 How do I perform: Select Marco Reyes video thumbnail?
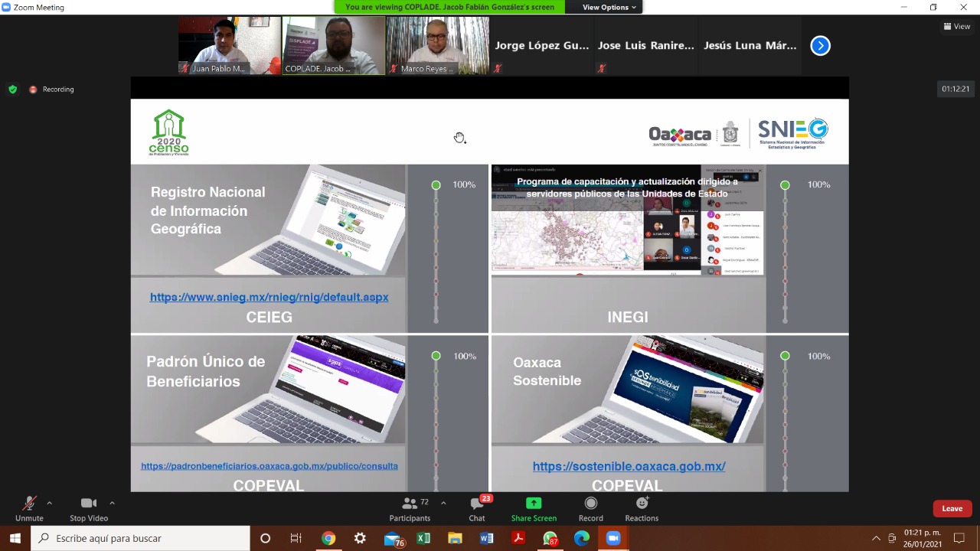click(437, 46)
